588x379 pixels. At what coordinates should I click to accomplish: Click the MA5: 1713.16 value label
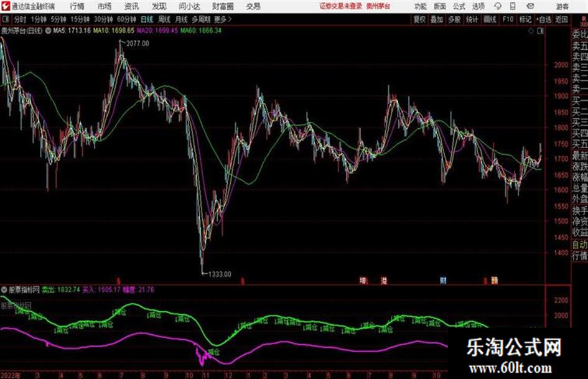[72, 30]
